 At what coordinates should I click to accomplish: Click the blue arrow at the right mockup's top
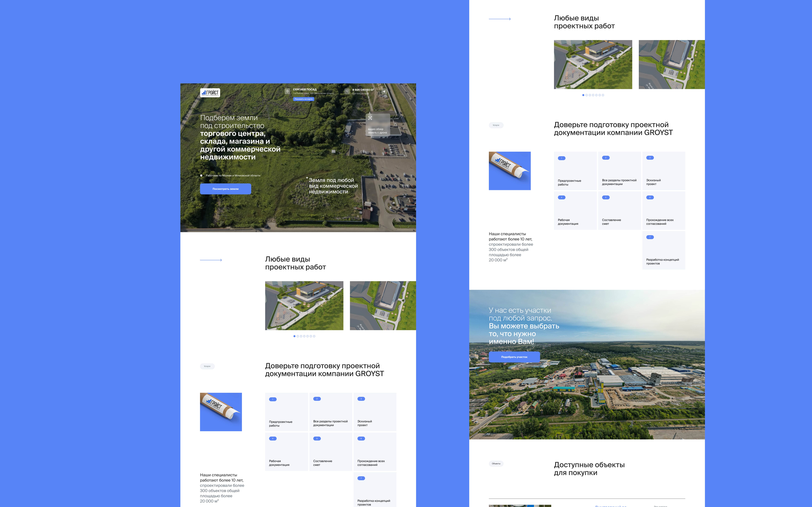[x=500, y=19]
